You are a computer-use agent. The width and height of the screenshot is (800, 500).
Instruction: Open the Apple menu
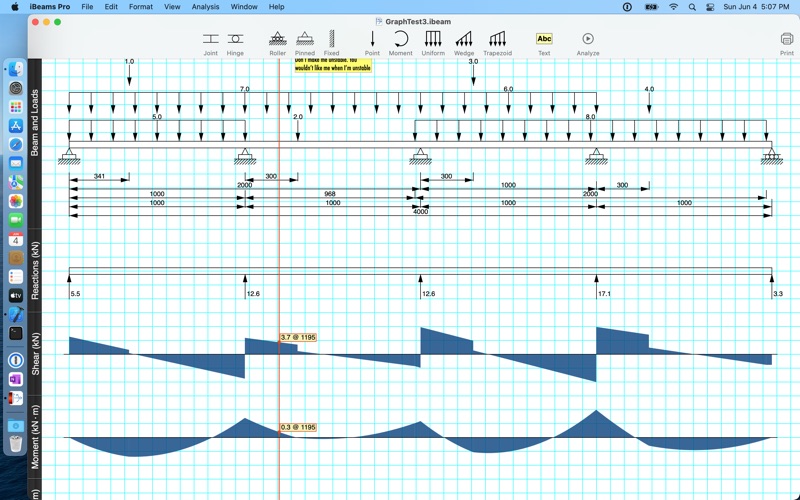tap(15, 7)
